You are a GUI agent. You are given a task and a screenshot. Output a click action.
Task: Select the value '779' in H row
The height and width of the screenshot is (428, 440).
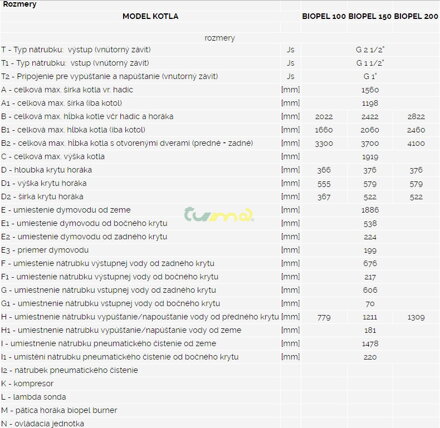[324, 317]
